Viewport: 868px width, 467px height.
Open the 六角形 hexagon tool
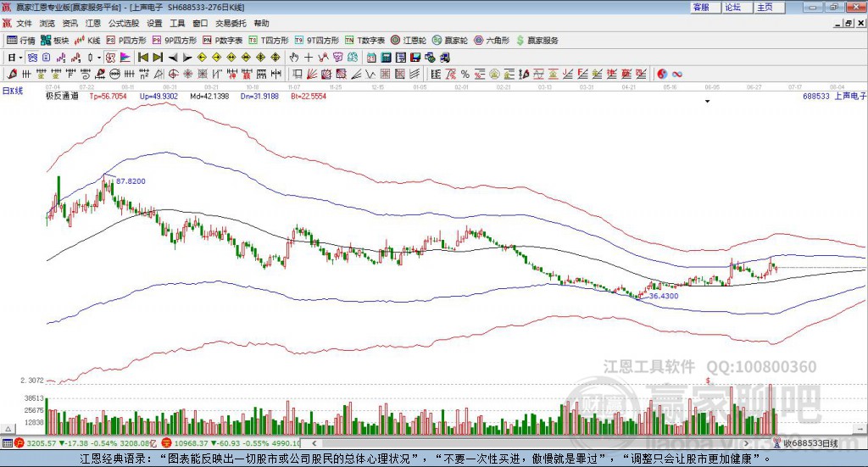pos(492,41)
